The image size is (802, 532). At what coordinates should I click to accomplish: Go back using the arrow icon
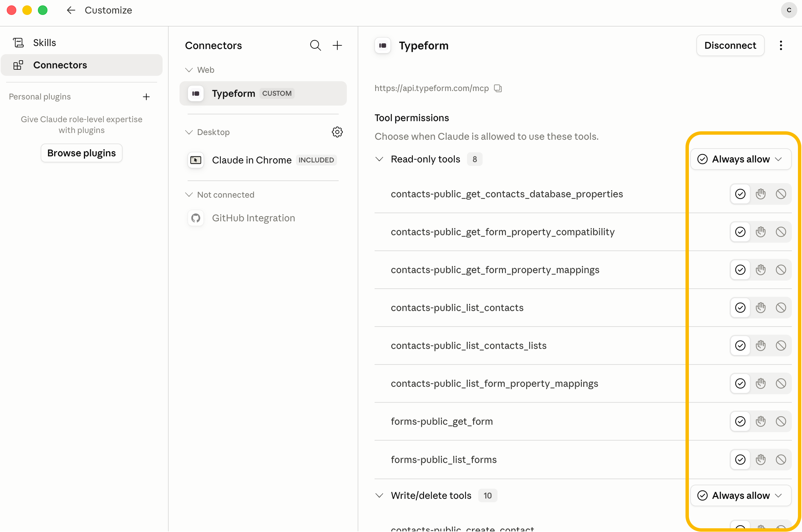pyautogui.click(x=71, y=10)
